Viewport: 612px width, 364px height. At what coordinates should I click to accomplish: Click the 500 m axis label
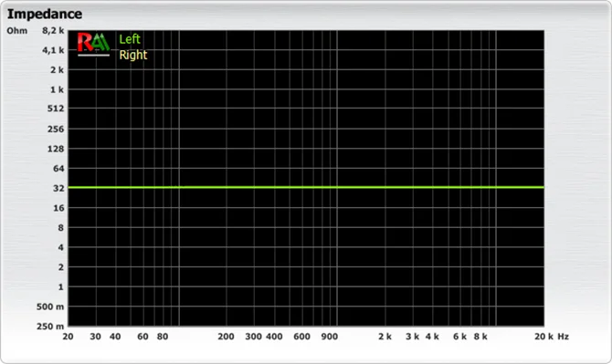pos(50,307)
